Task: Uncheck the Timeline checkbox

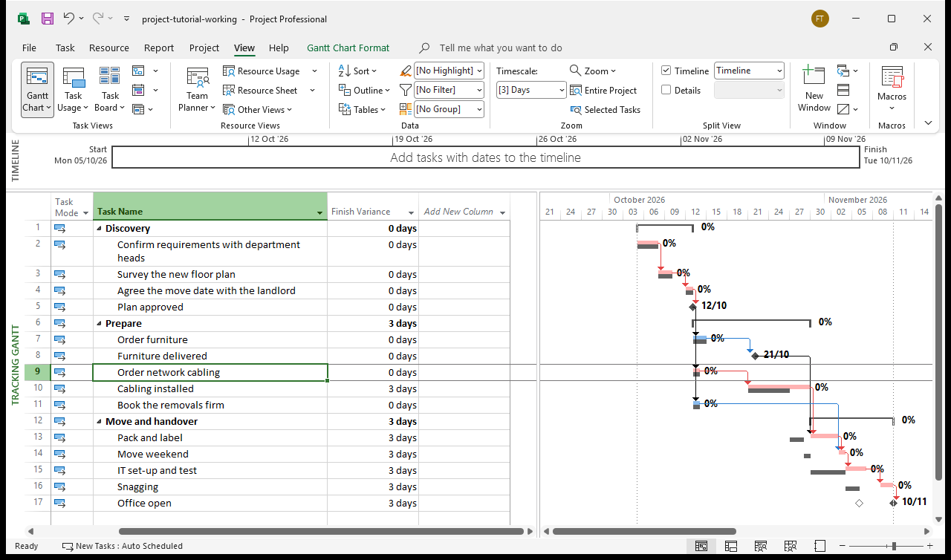Action: 666,71
